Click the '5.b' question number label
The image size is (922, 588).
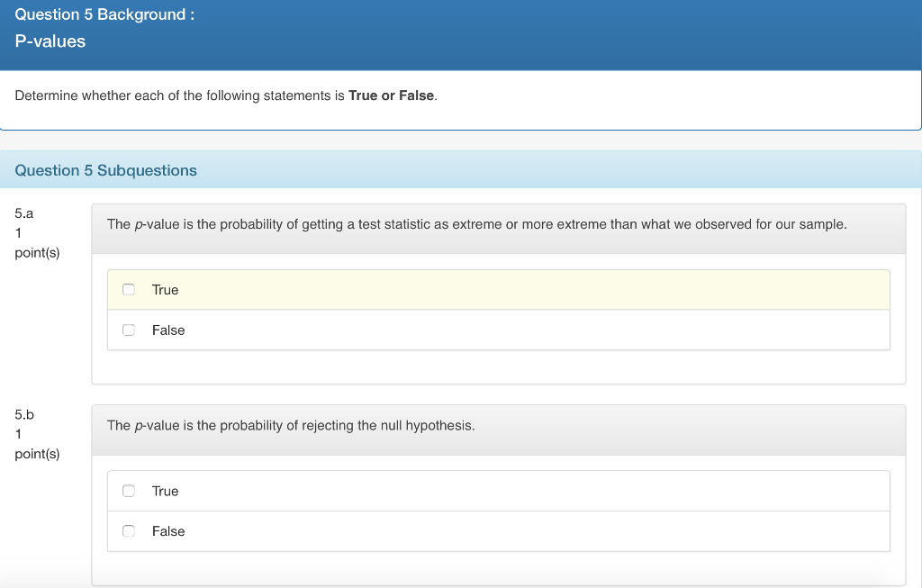click(x=24, y=414)
